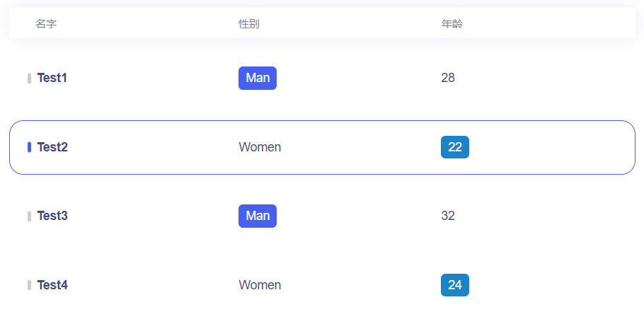Select the Test4 row name

(x=52, y=285)
